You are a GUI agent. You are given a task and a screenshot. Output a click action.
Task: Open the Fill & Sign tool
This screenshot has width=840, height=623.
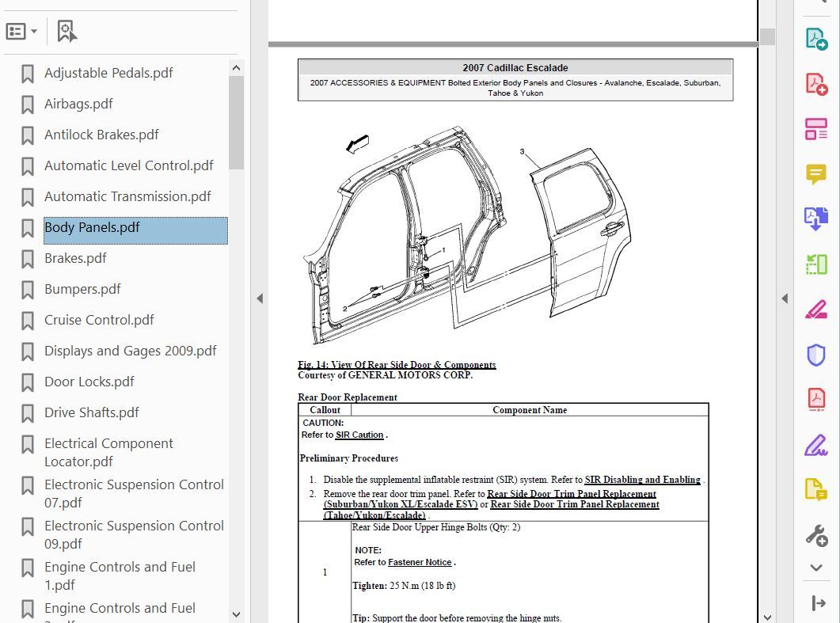tap(816, 445)
